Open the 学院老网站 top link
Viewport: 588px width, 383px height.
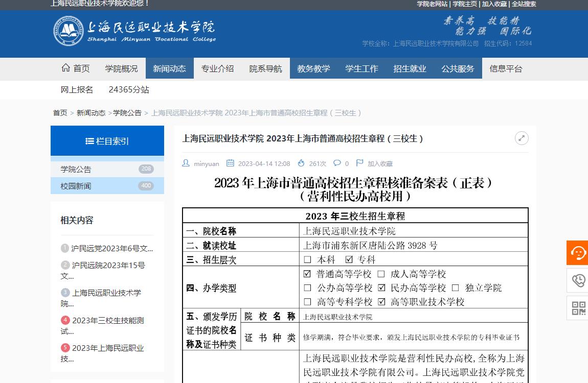click(x=432, y=4)
